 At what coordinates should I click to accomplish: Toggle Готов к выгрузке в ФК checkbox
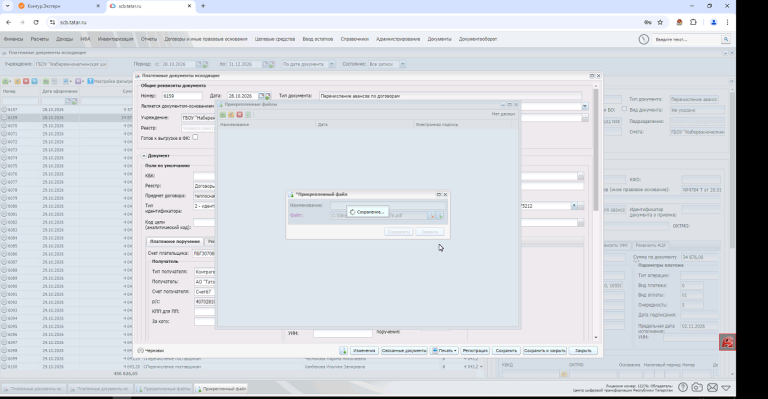[x=195, y=138]
